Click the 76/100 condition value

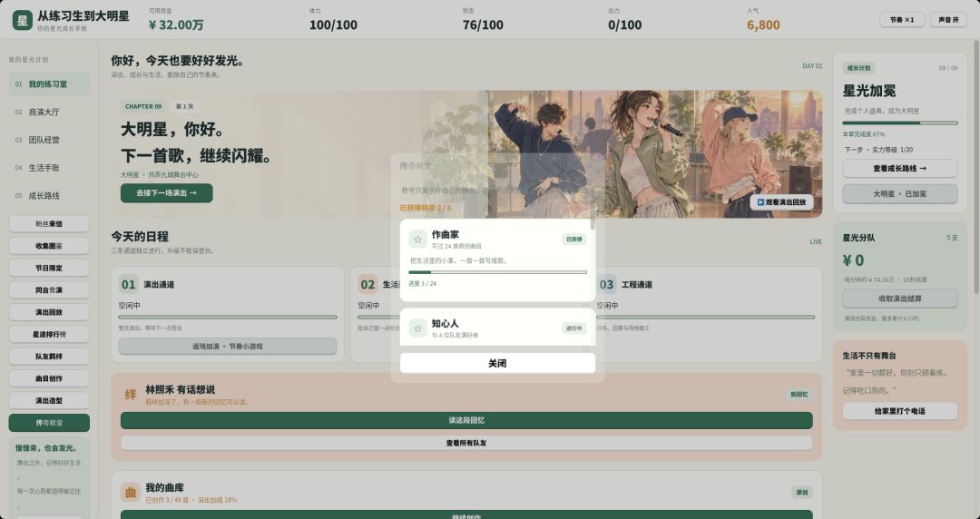[x=483, y=25]
